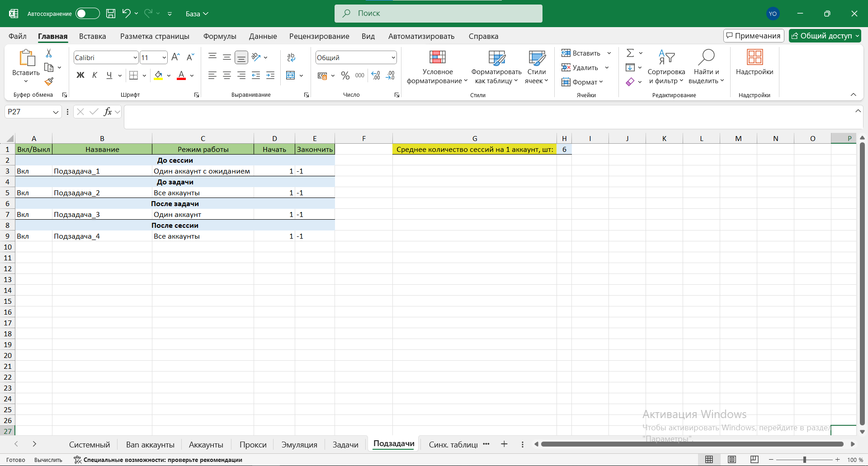Click the Поиск search box
Viewport: 868px width, 466px height.
(439, 14)
